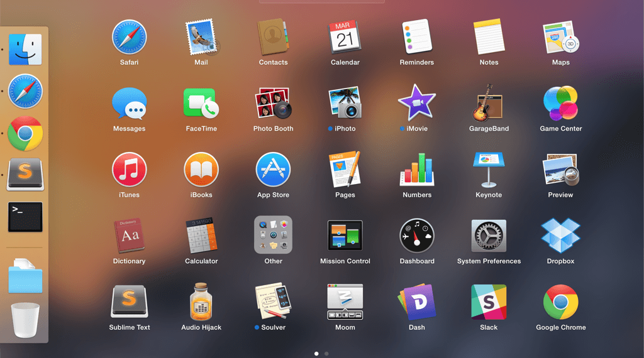Open the Dash app
This screenshot has width=644, height=358.
click(x=417, y=302)
